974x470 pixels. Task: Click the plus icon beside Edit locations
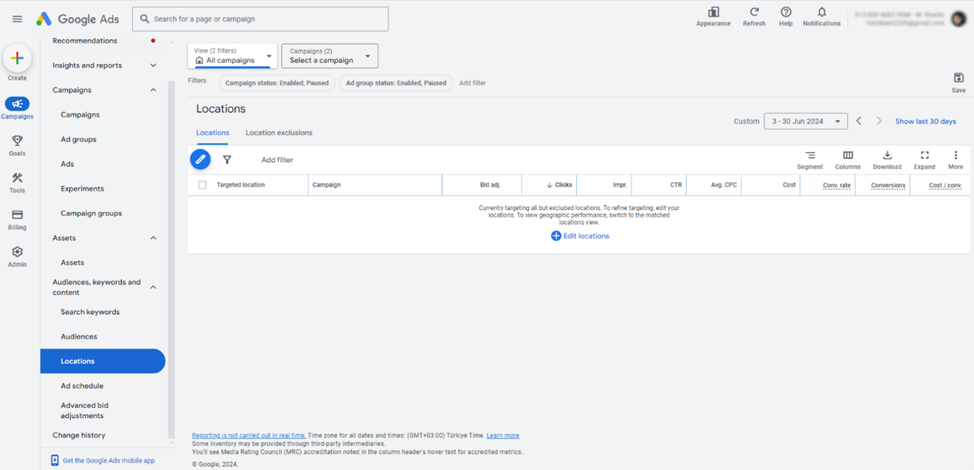pos(556,236)
